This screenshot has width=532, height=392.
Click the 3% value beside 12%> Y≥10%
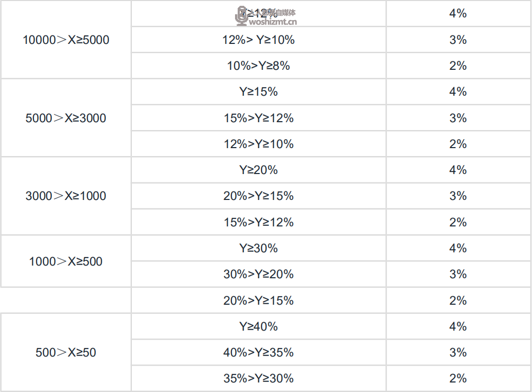click(x=458, y=40)
